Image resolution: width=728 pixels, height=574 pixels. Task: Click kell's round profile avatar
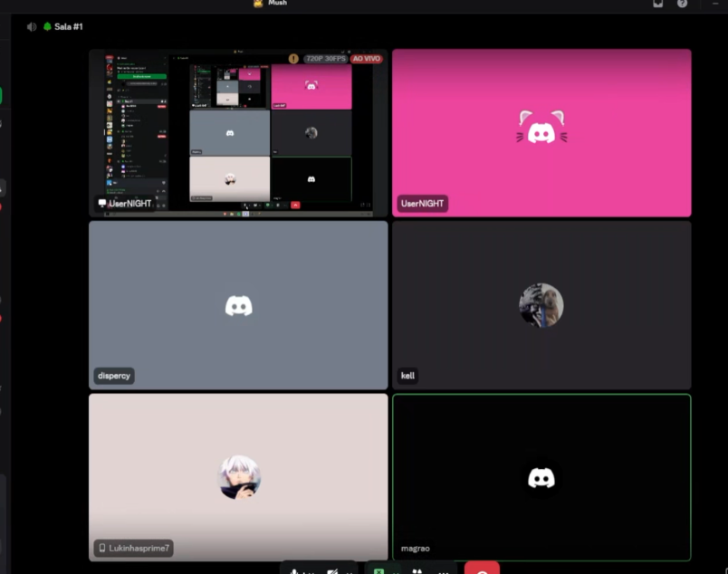pos(541,305)
